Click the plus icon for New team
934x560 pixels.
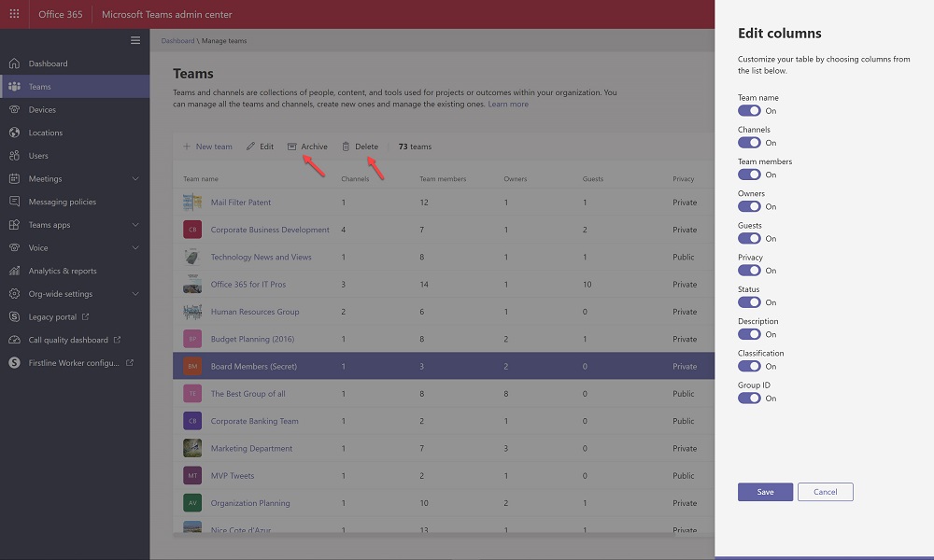click(187, 147)
